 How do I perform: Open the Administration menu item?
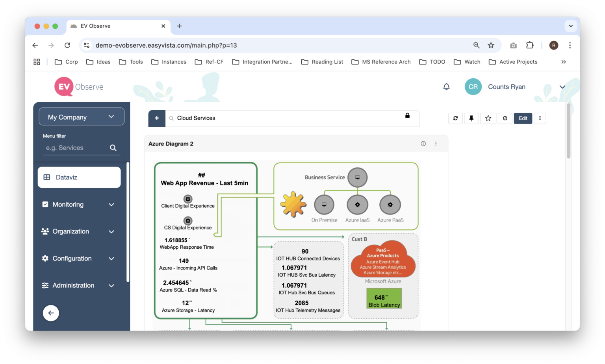click(79, 285)
